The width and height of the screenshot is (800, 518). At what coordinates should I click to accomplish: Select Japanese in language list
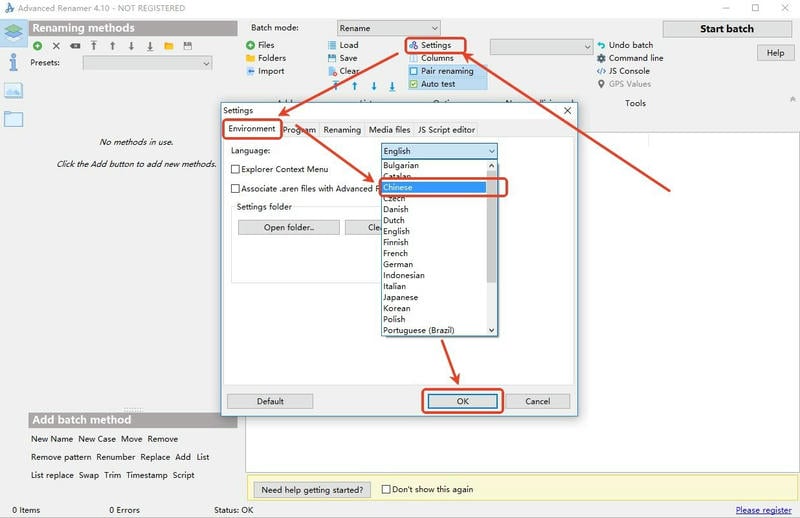pos(434,297)
